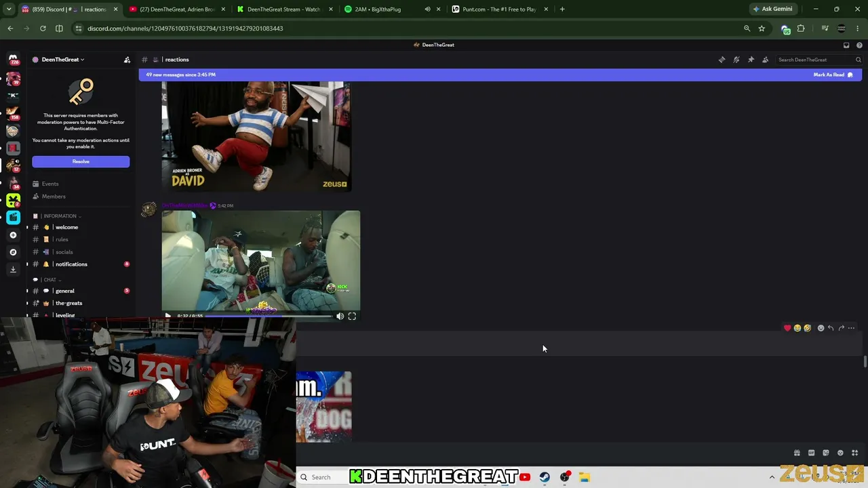Screen dimensions: 868x488
Task: Open the Chrome extensions puzzle icon
Action: (x=801, y=28)
